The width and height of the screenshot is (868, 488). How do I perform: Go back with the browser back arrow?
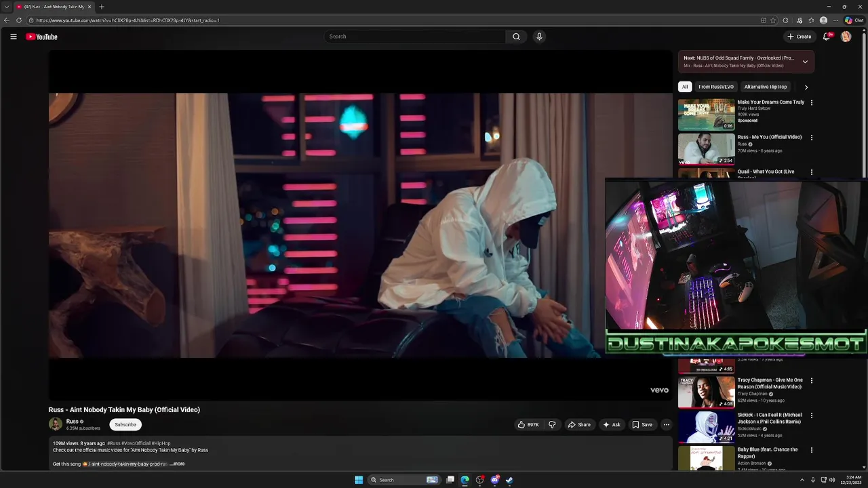(x=7, y=20)
